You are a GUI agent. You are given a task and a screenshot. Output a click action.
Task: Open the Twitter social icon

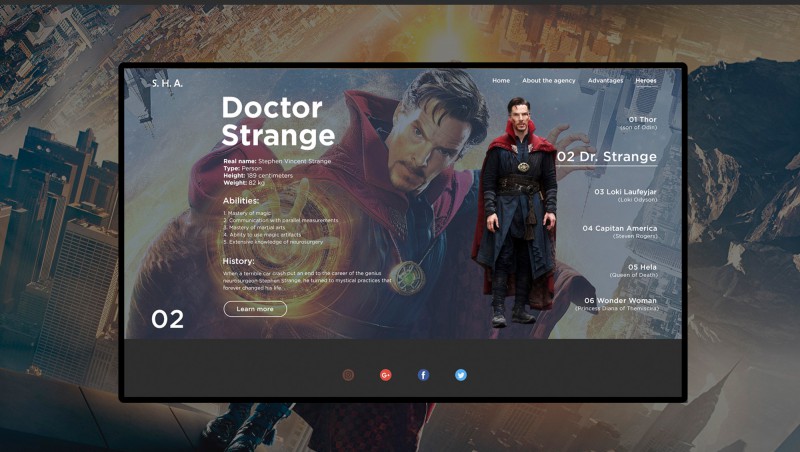[x=461, y=375]
